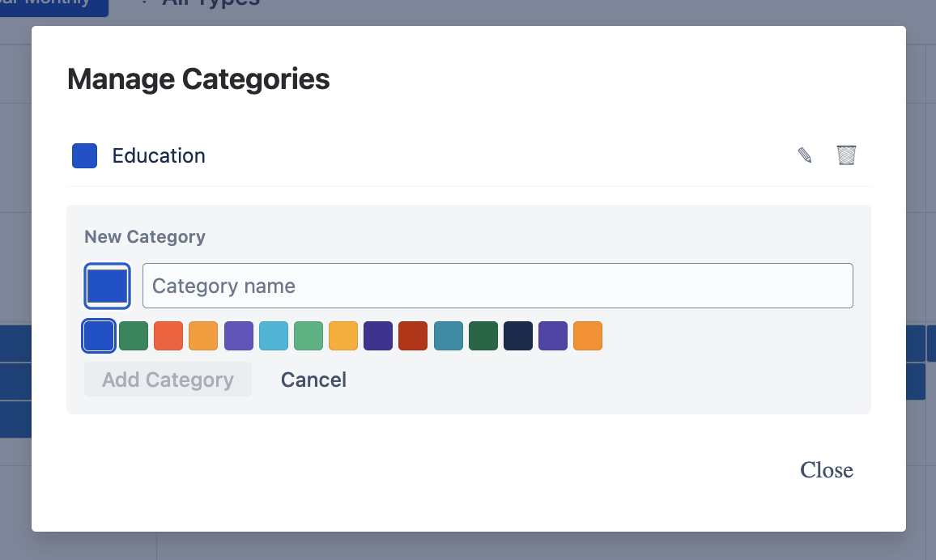Click Cancel to discard new category
The image size is (936, 560).
[x=313, y=379]
